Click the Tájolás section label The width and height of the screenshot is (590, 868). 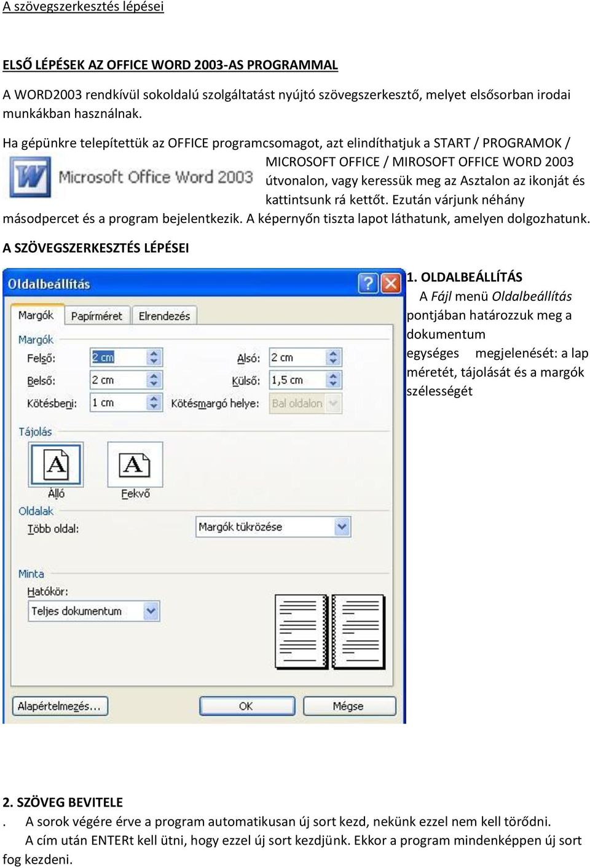pyautogui.click(x=35, y=432)
